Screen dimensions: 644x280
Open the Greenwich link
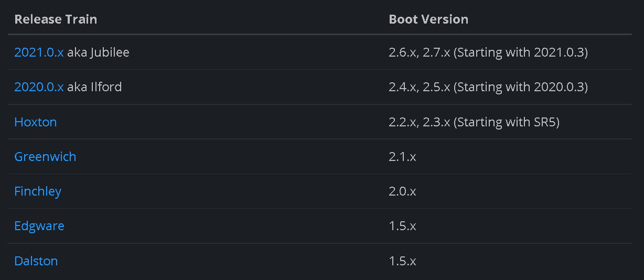pyautogui.click(x=45, y=156)
